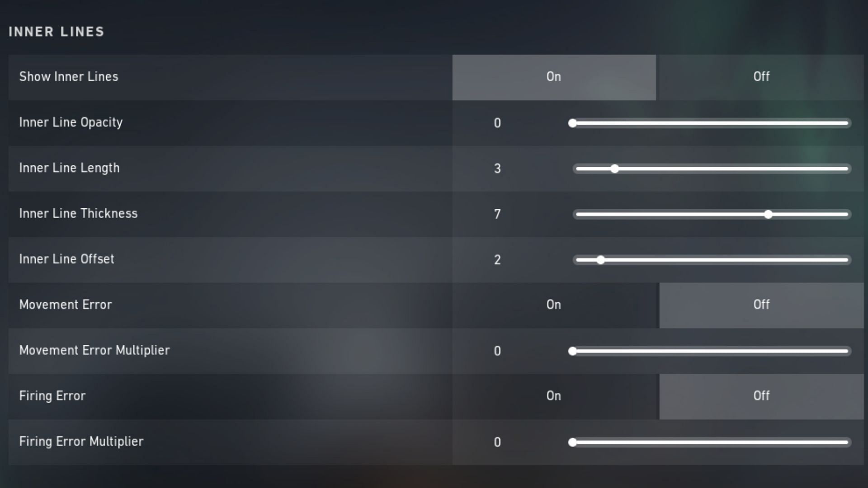Click Movement Error Multiplier slider
The image size is (868, 488).
click(x=573, y=351)
